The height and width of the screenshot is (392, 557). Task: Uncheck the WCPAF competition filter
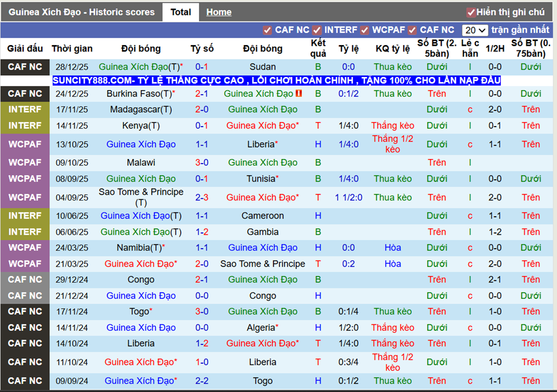[364, 31]
